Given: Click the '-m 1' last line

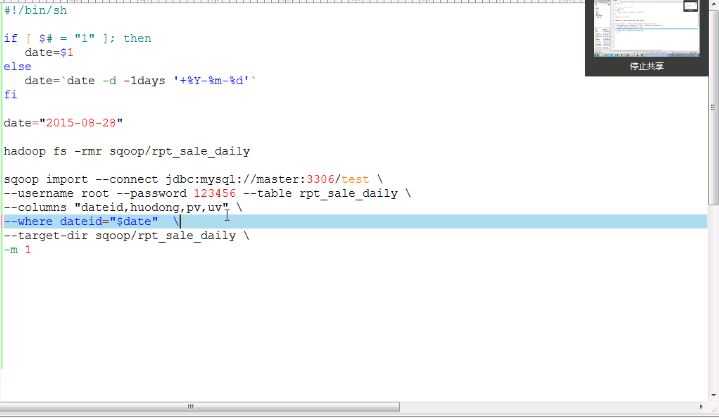Looking at the screenshot, I should (17, 250).
